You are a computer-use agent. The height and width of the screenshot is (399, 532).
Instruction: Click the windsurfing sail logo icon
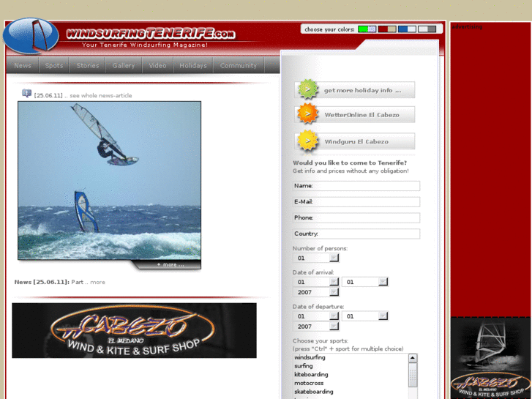pyautogui.click(x=31, y=35)
